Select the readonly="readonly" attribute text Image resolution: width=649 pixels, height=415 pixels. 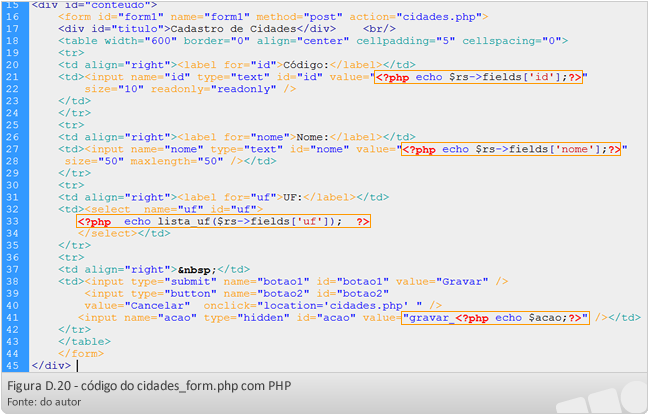click(213, 89)
